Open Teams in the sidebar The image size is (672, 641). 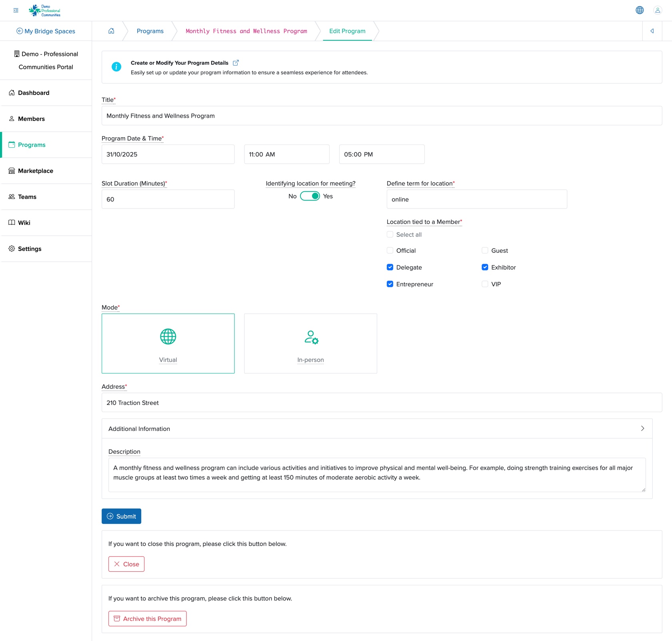46,197
